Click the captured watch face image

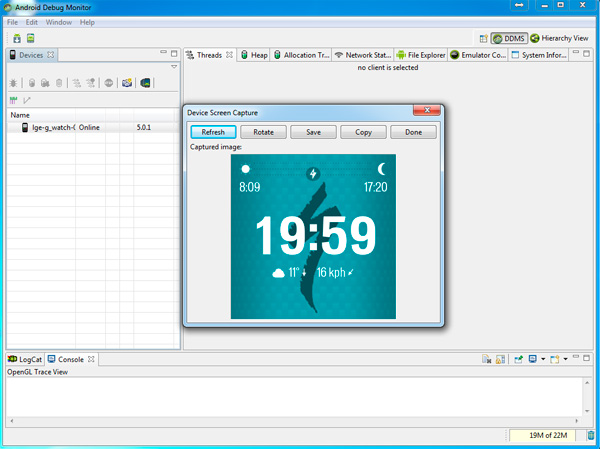point(313,237)
